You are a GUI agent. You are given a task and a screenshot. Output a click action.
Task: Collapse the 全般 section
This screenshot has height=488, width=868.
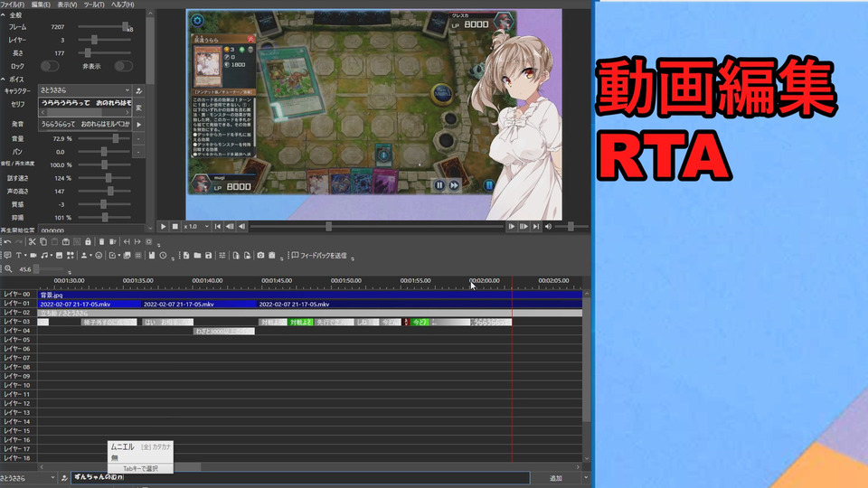[4, 15]
